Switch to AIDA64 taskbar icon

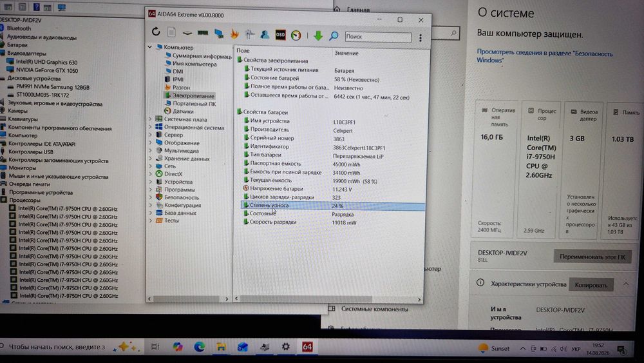[x=307, y=347]
